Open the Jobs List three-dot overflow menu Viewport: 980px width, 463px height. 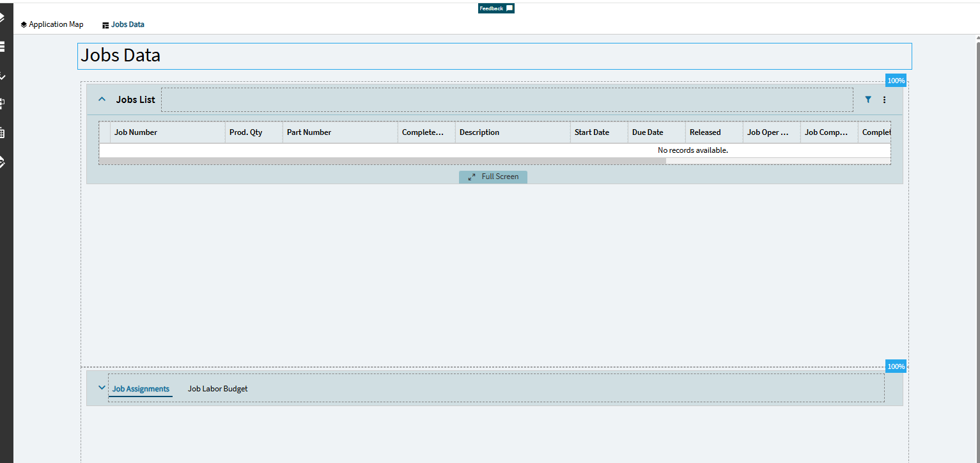pyautogui.click(x=885, y=100)
